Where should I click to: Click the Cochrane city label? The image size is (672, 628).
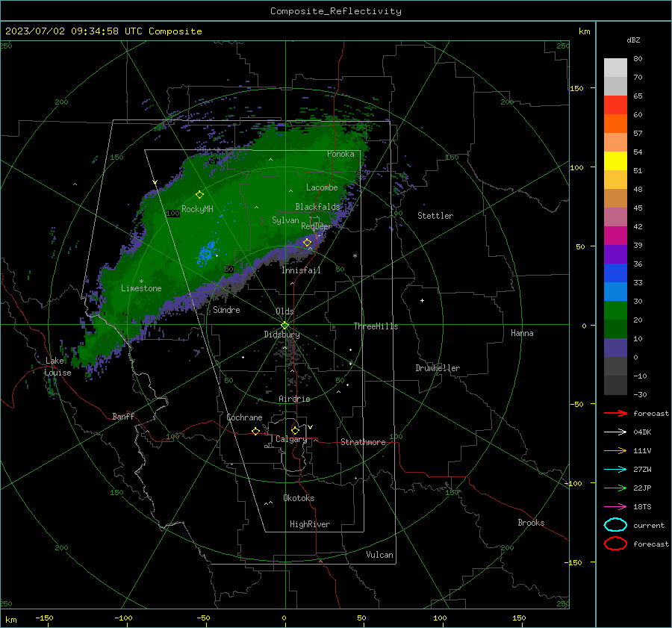244,417
